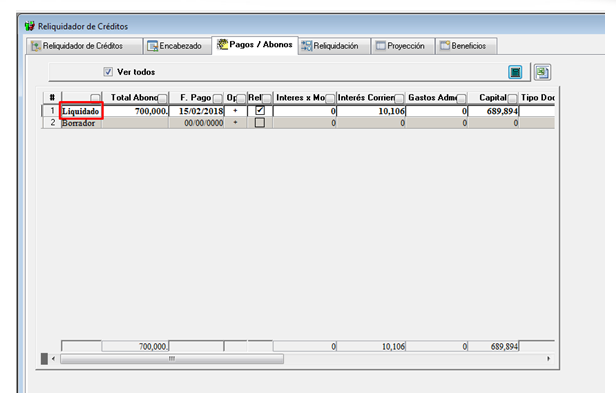This screenshot has height=402, width=616.
Task: Click the export spreadsheet icon
Action: [542, 72]
